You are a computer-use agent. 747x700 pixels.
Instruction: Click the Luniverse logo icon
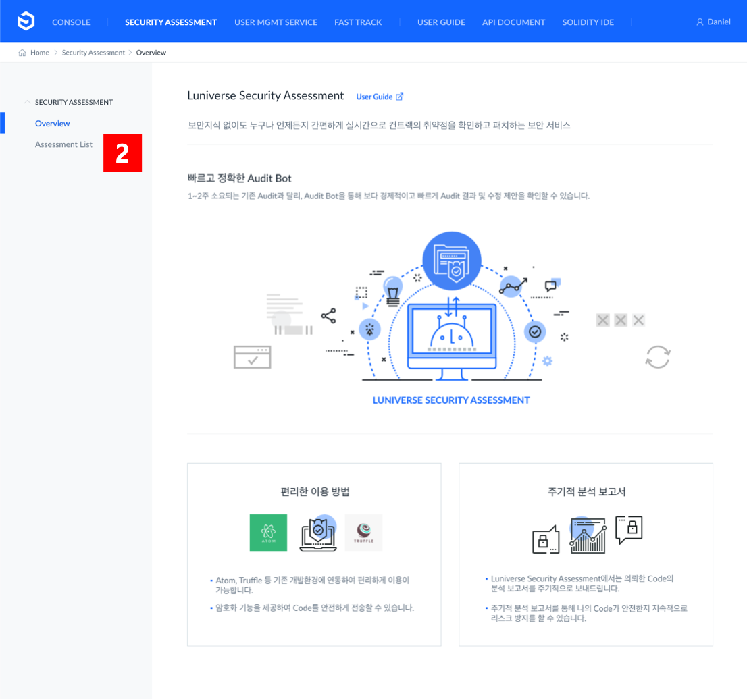[x=26, y=22]
